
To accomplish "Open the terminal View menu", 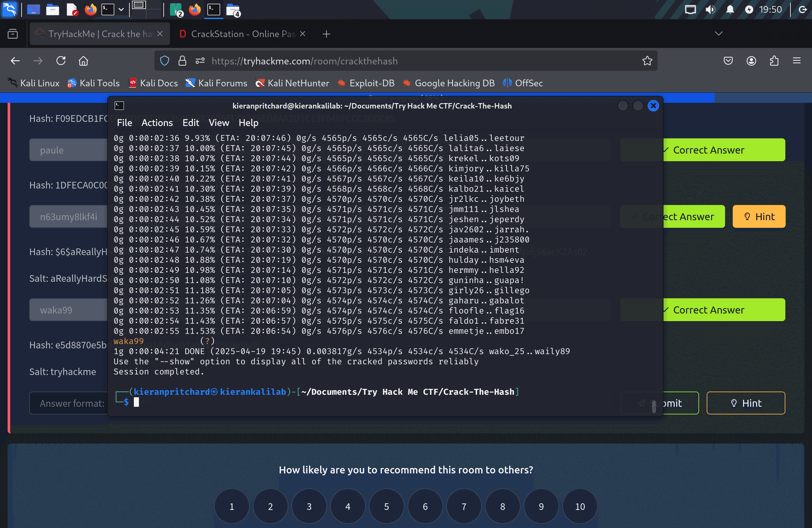I will pos(219,123).
